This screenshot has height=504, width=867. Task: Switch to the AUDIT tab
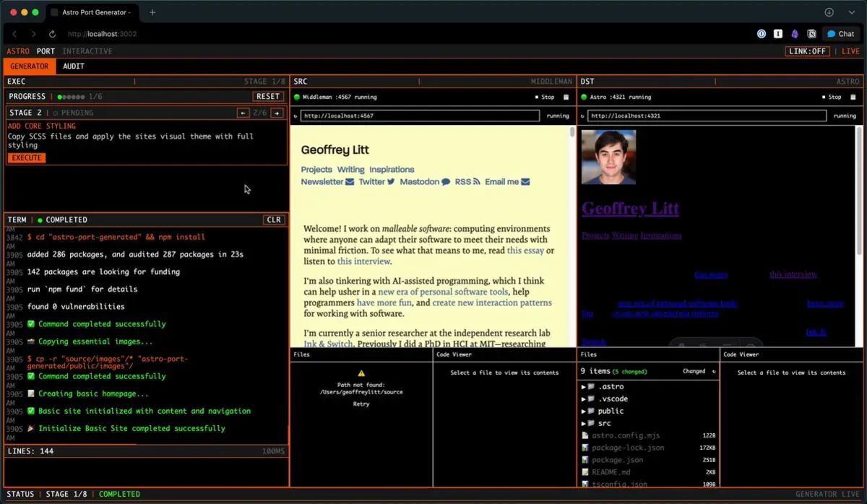(74, 66)
